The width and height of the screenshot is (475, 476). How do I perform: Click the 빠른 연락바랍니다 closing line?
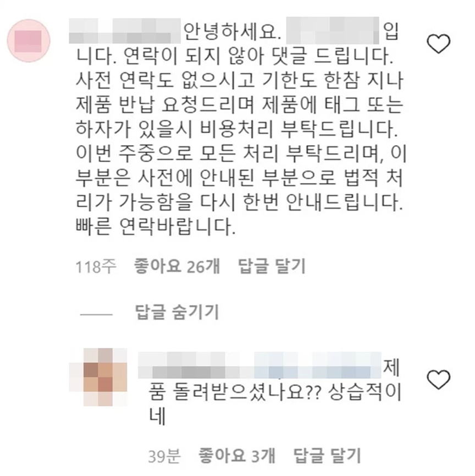tap(156, 226)
